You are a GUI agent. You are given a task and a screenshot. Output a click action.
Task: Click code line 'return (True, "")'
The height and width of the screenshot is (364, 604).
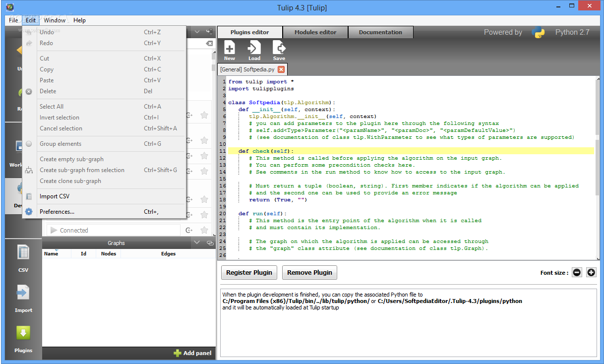(278, 200)
